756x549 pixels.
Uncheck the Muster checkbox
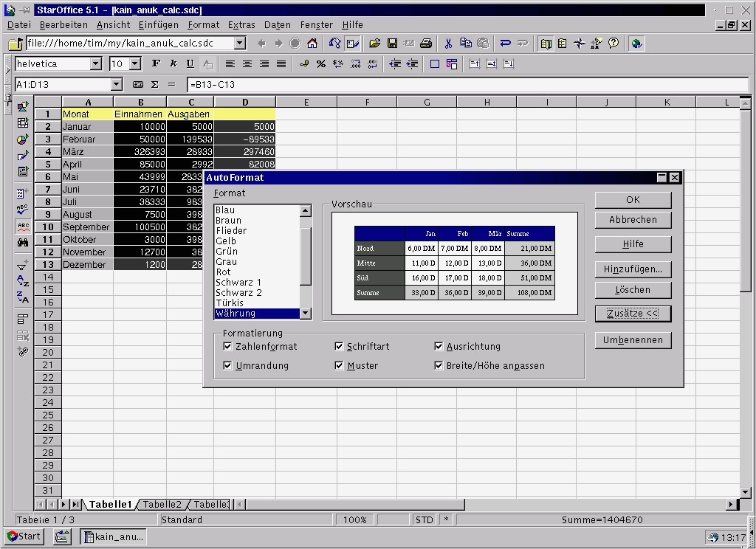(339, 366)
